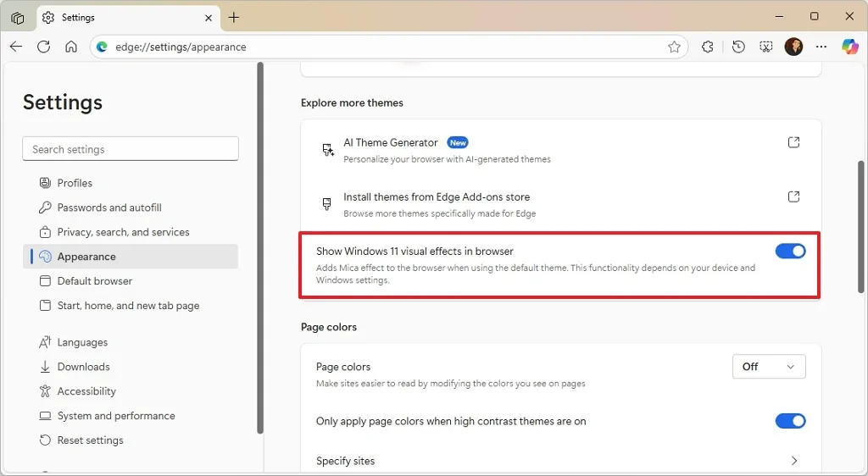The height and width of the screenshot is (476, 868).
Task: Close the Settings tab
Action: [x=209, y=18]
